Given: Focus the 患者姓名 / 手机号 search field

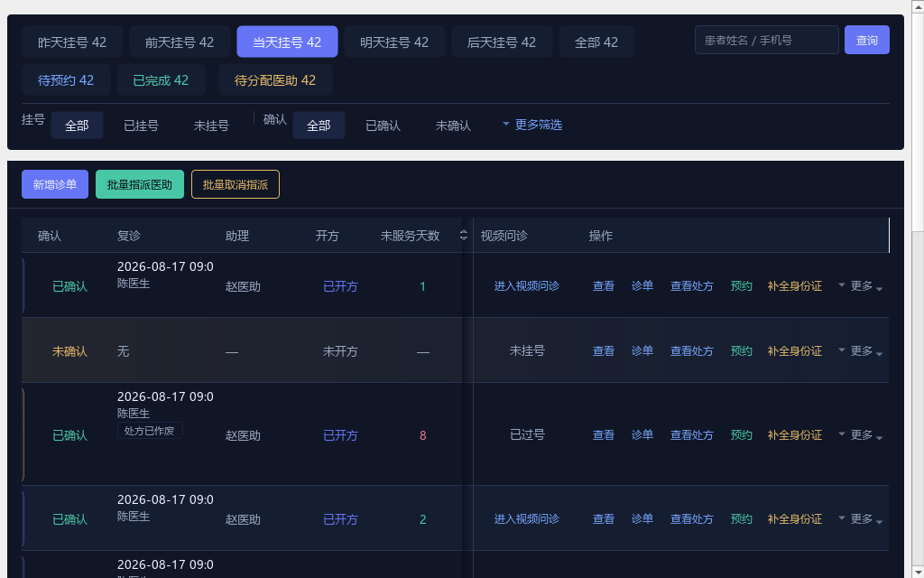Looking at the screenshot, I should click(x=767, y=40).
